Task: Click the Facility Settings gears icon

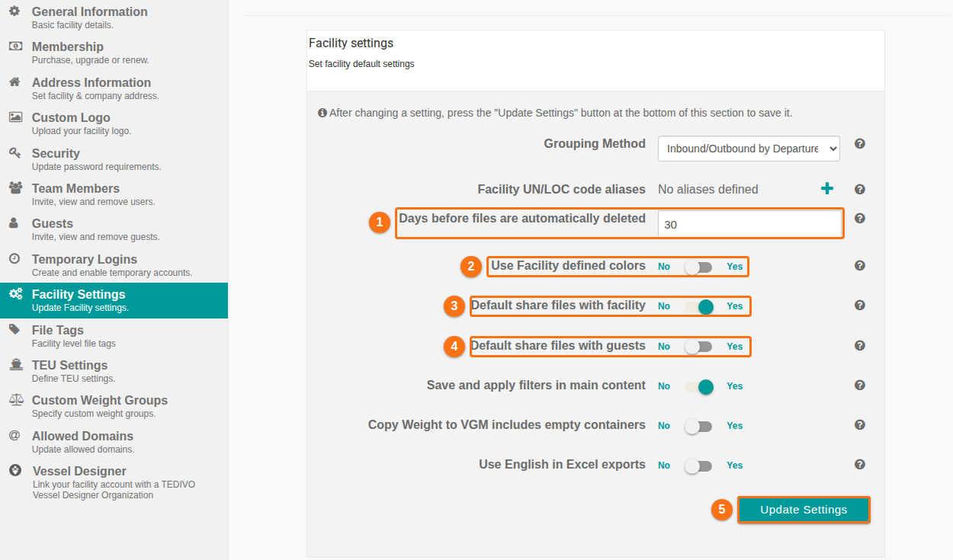Action: tap(15, 294)
